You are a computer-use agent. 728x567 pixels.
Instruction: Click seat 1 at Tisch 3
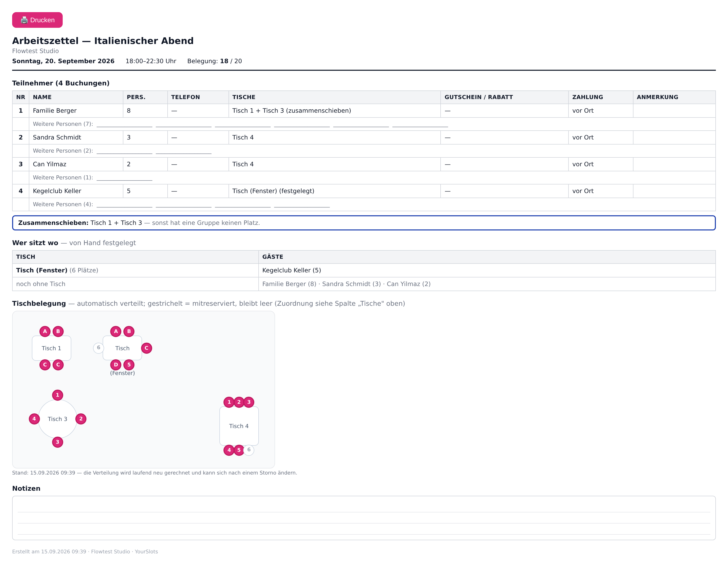click(x=58, y=395)
